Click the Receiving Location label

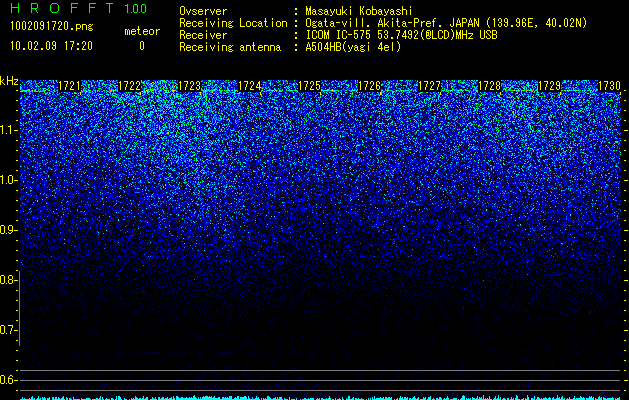tap(233, 23)
